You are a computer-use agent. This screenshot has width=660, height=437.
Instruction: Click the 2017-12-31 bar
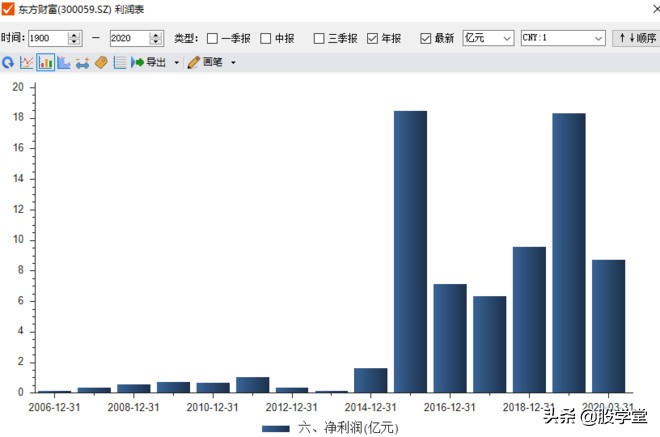[x=490, y=344]
